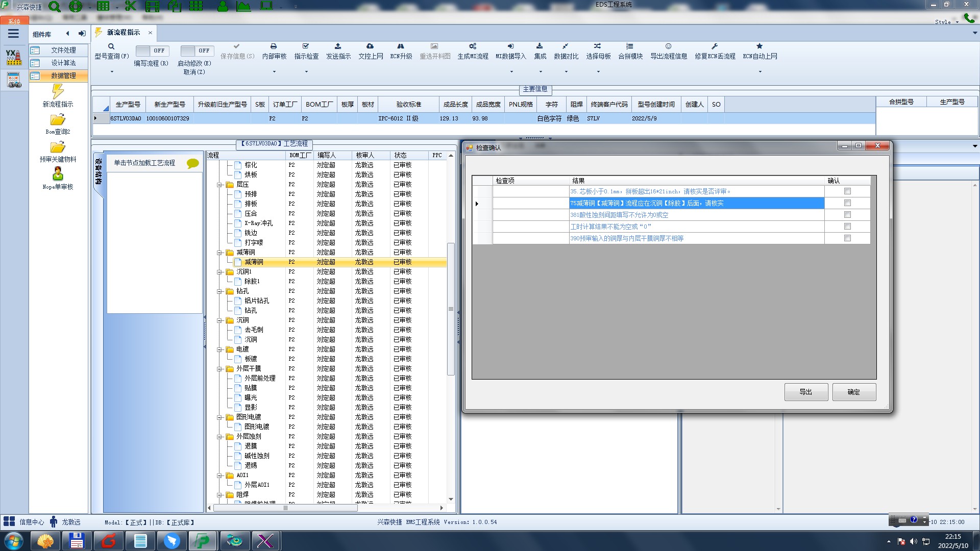Screen dimensions: 980x551
Task: Click the 指示检查 toolbar icon
Action: click(306, 46)
